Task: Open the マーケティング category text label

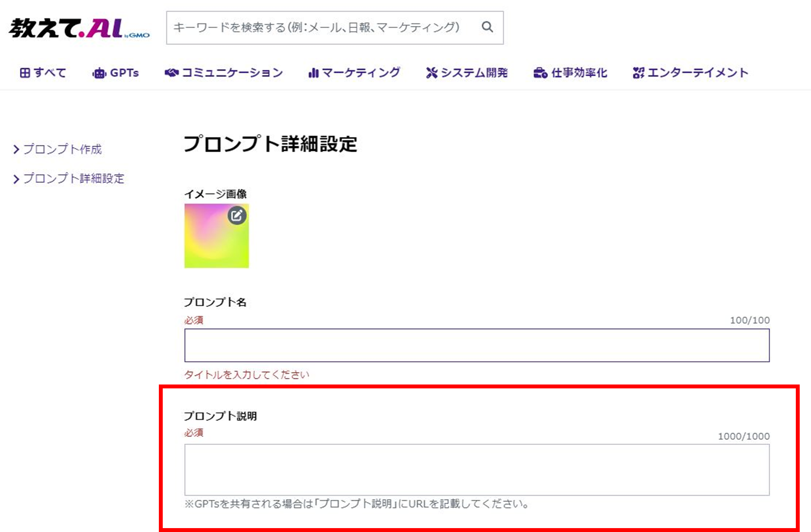Action: [x=361, y=73]
